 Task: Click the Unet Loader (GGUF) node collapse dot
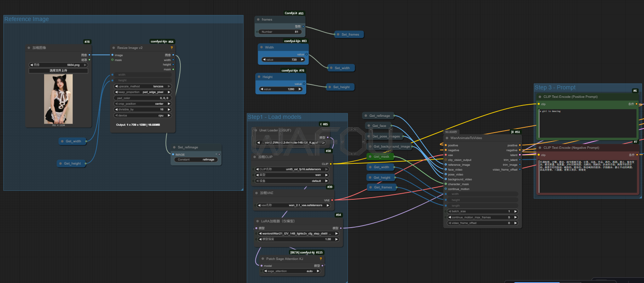(256, 130)
